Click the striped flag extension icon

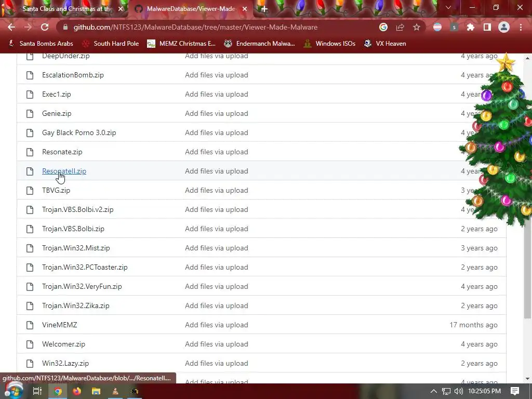coord(437,27)
